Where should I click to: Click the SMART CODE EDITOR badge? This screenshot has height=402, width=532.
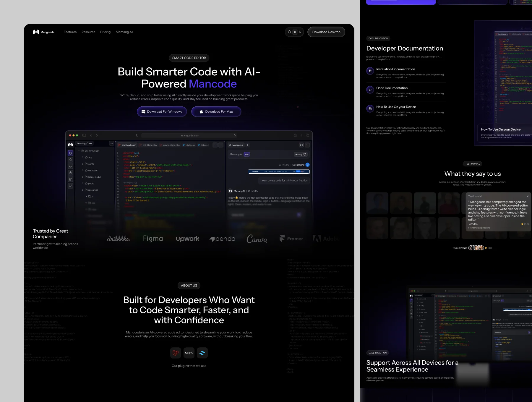(189, 58)
